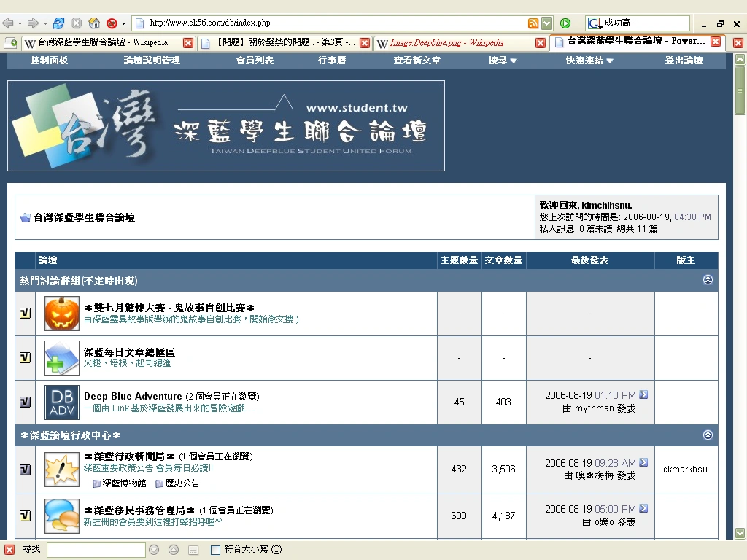Switch to the 【問題】關於髮禁的問題 tab
The image size is (747, 560).
[279, 43]
